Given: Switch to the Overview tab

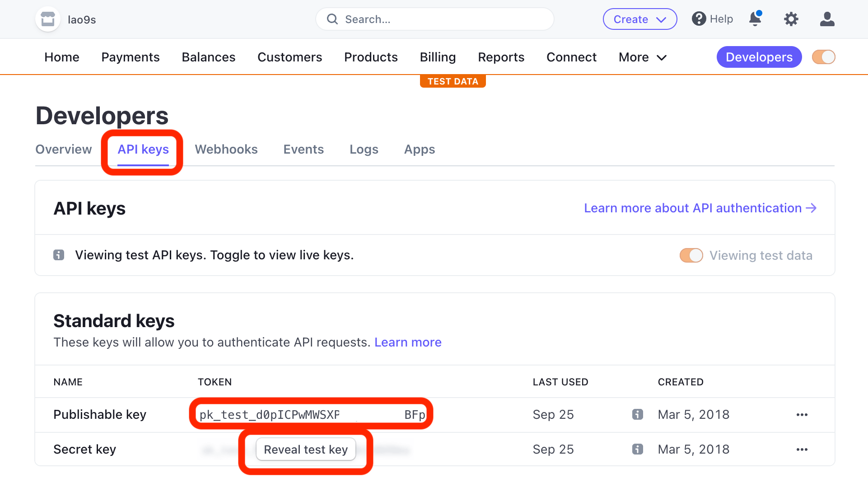Looking at the screenshot, I should point(64,149).
